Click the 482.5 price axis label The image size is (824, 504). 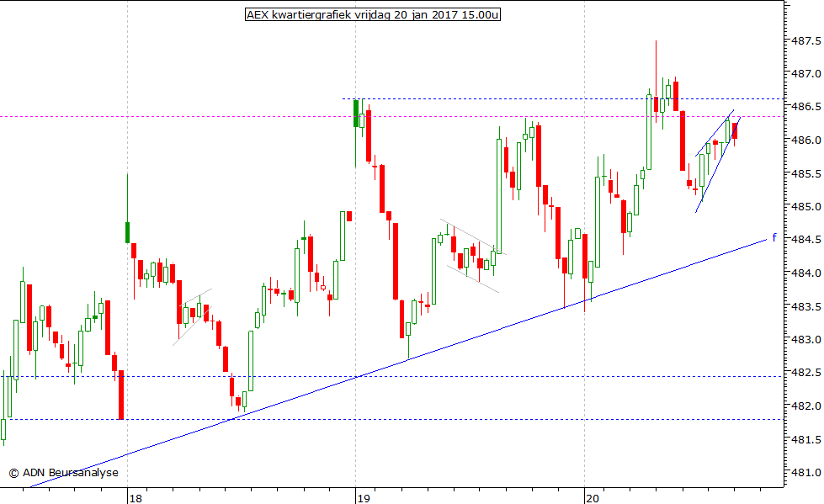click(x=806, y=373)
